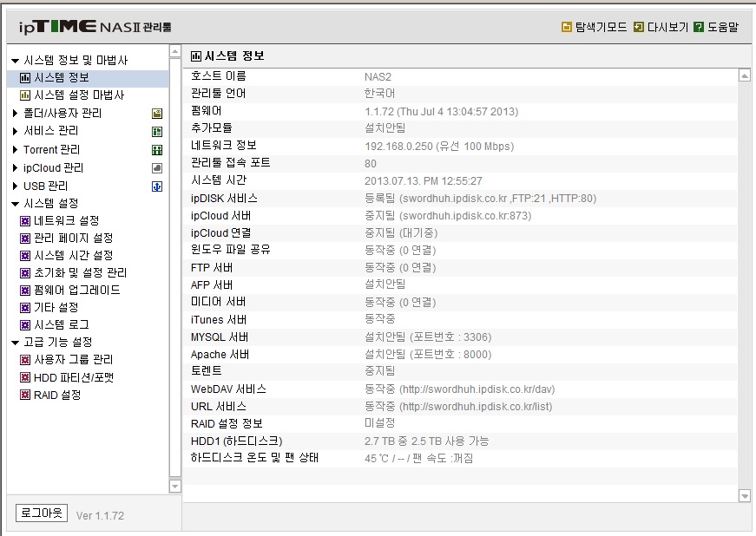
Task: Open the 시스템 시간 설정 menu item
Action: (x=73, y=255)
